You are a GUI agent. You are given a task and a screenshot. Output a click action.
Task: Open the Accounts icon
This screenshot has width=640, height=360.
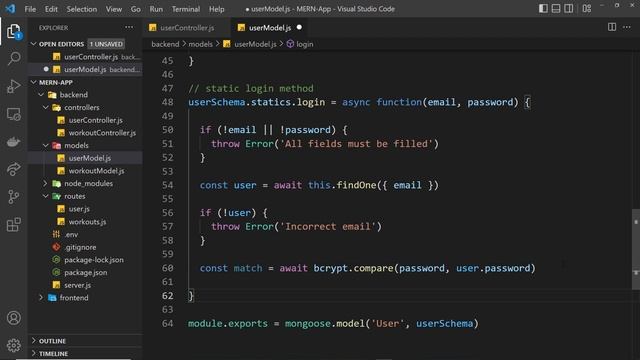click(13, 318)
